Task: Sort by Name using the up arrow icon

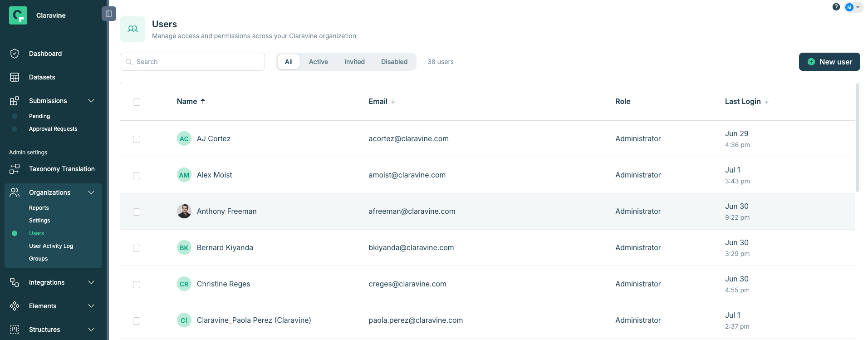Action: click(x=203, y=101)
